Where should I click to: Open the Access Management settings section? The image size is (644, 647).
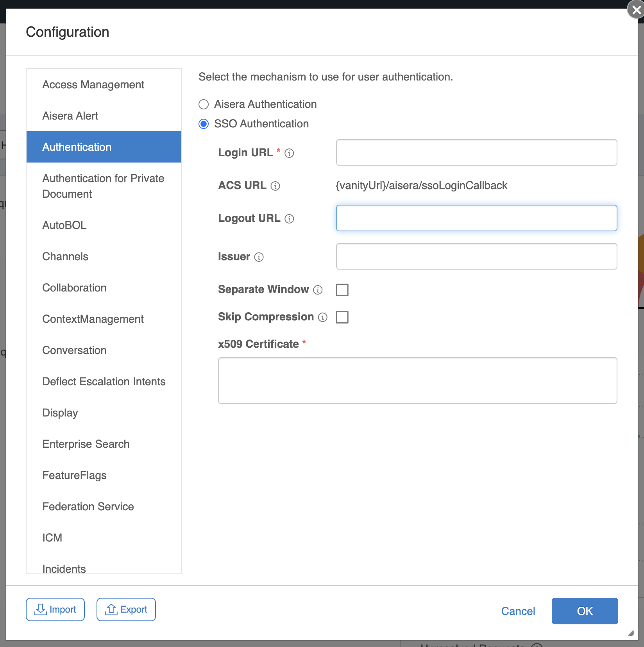point(93,85)
